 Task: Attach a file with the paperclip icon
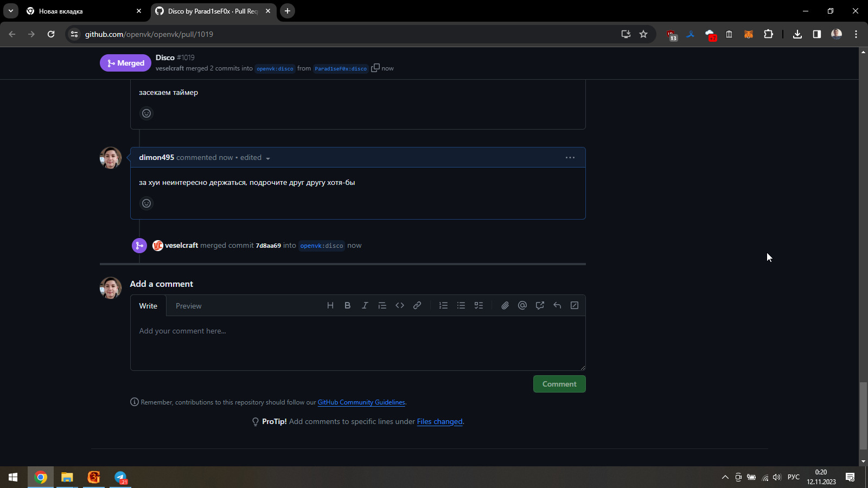point(505,306)
